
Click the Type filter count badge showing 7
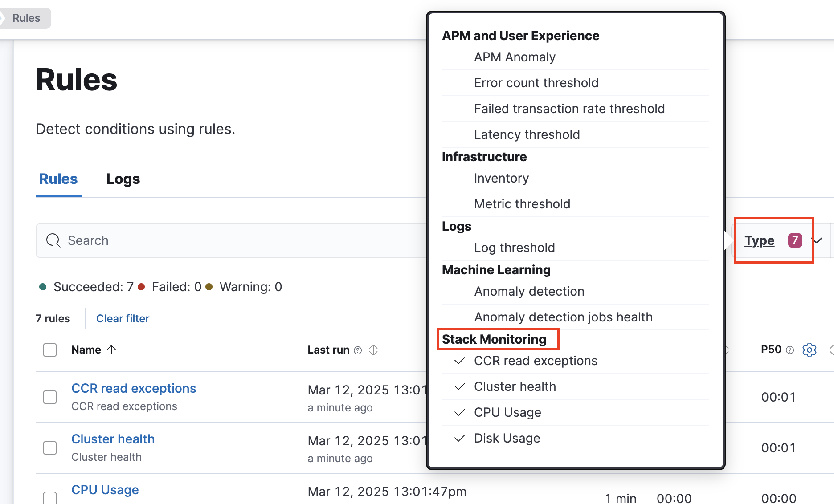tap(795, 240)
